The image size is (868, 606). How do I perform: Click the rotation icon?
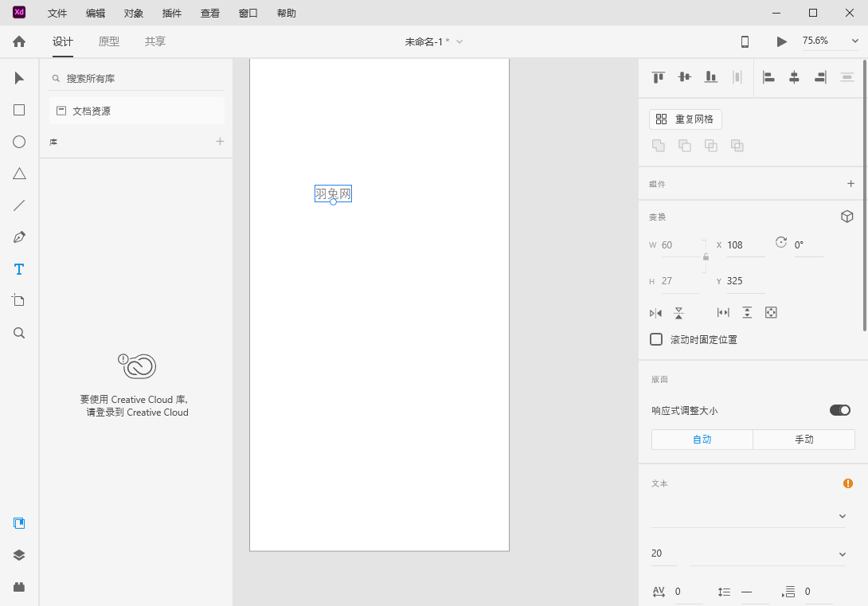781,242
